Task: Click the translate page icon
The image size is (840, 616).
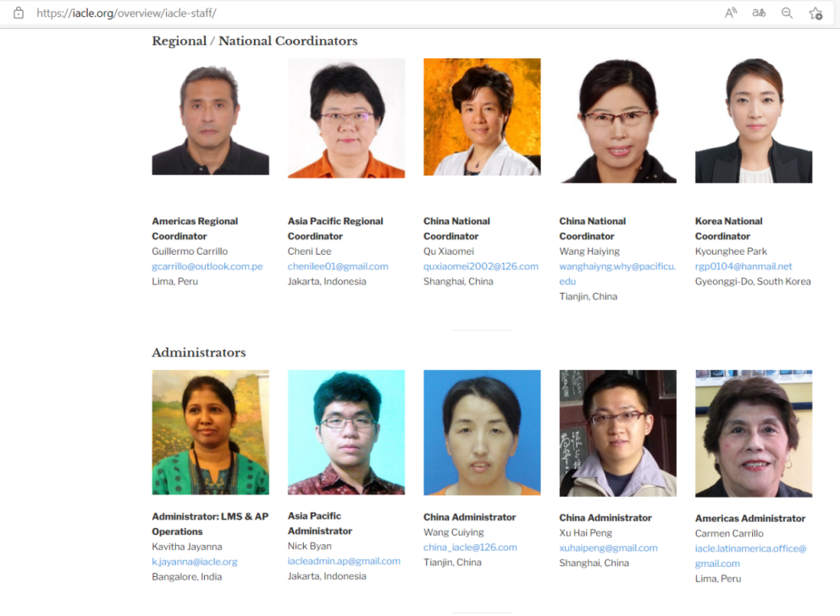Action: tap(759, 13)
